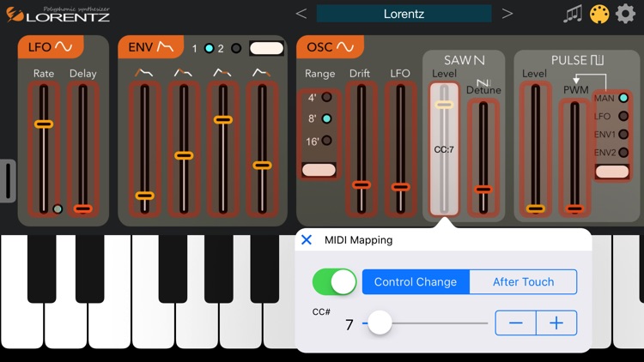
Task: Click the ENV sustain slider handle
Action: 223,120
